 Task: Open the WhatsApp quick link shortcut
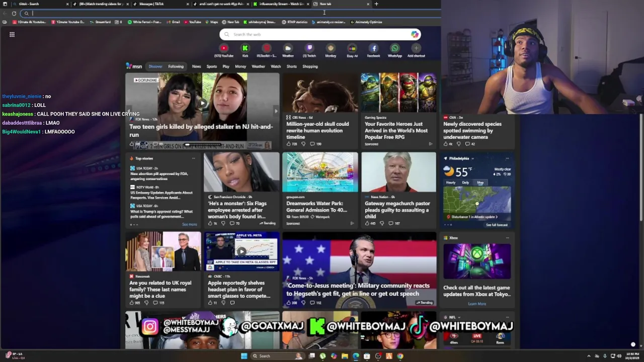(395, 48)
